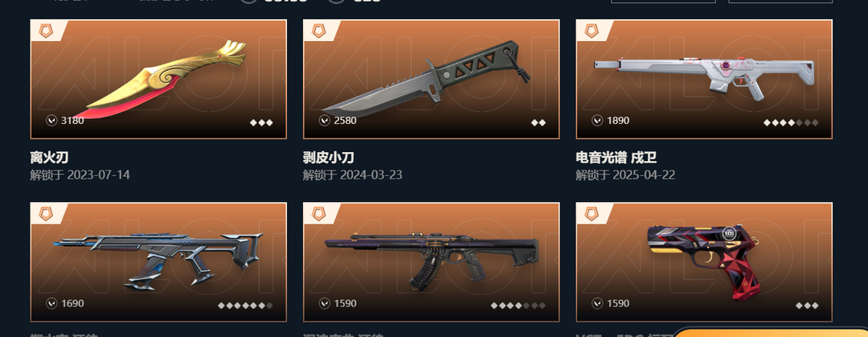Click the VP currency icon beside 3180
868x337 pixels.
point(51,121)
